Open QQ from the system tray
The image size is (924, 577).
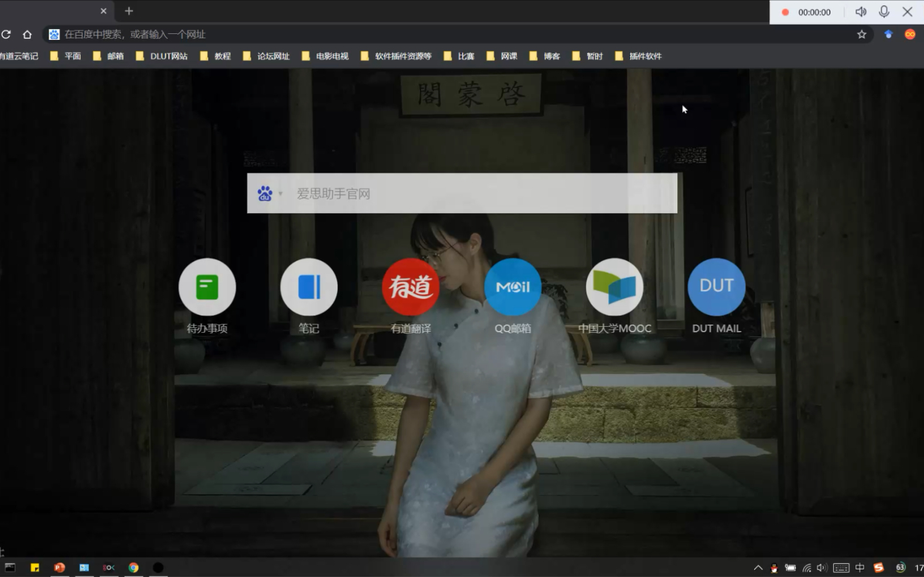tap(774, 568)
